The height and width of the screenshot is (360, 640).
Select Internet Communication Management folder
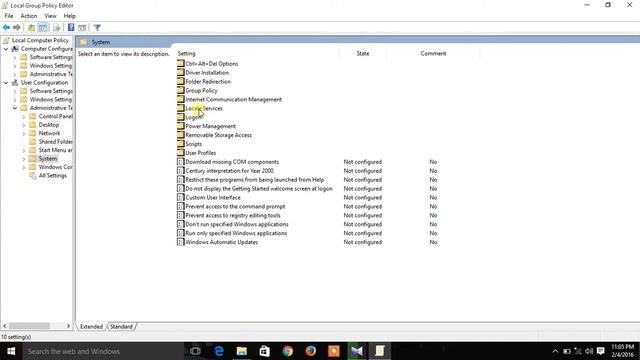[x=233, y=100]
